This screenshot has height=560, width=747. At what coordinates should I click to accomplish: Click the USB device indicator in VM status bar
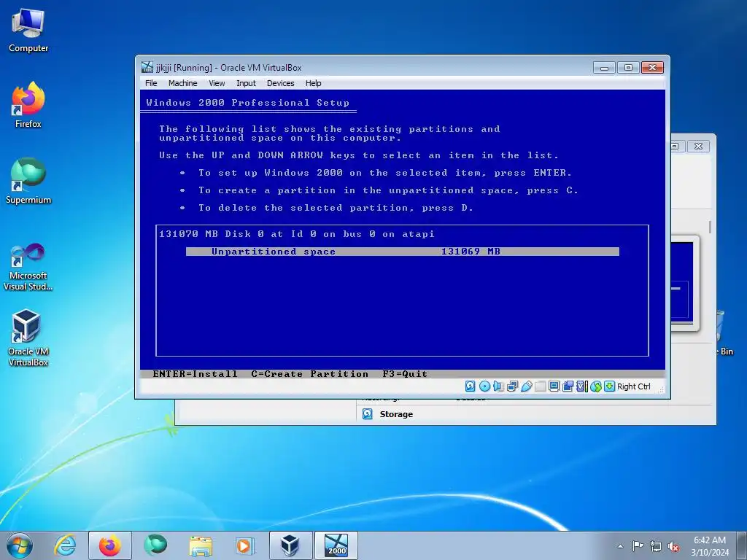527,386
